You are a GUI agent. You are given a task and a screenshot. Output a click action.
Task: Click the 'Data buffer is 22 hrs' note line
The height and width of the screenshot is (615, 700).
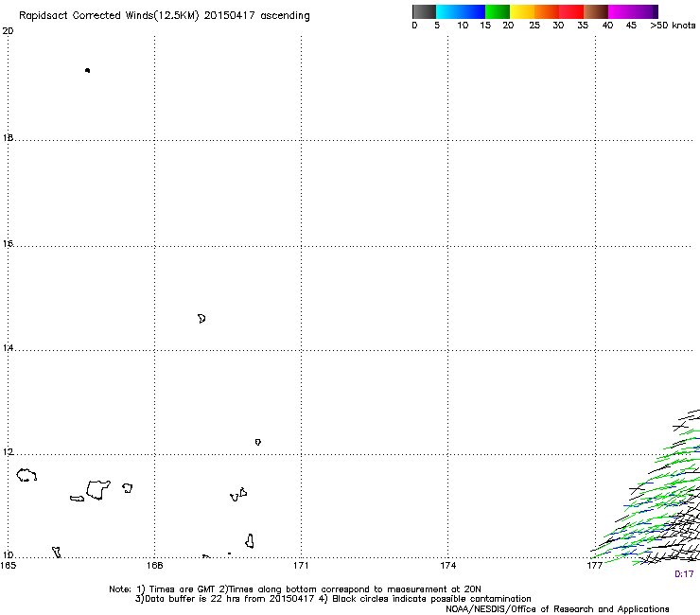[333, 599]
